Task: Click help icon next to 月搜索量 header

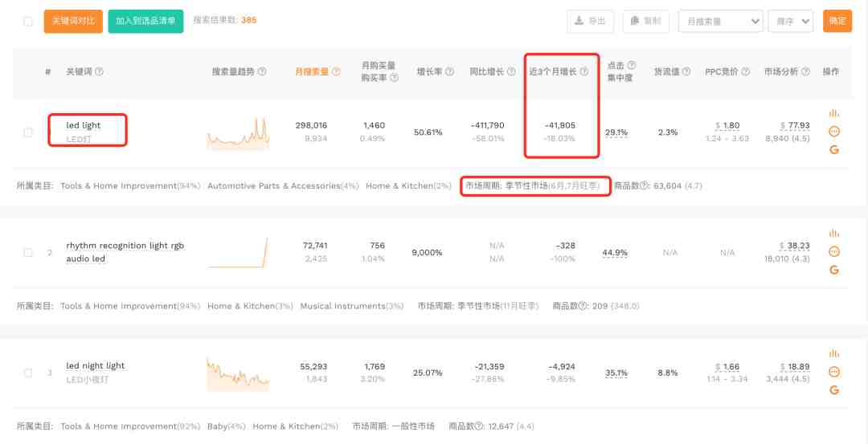Action: 336,72
